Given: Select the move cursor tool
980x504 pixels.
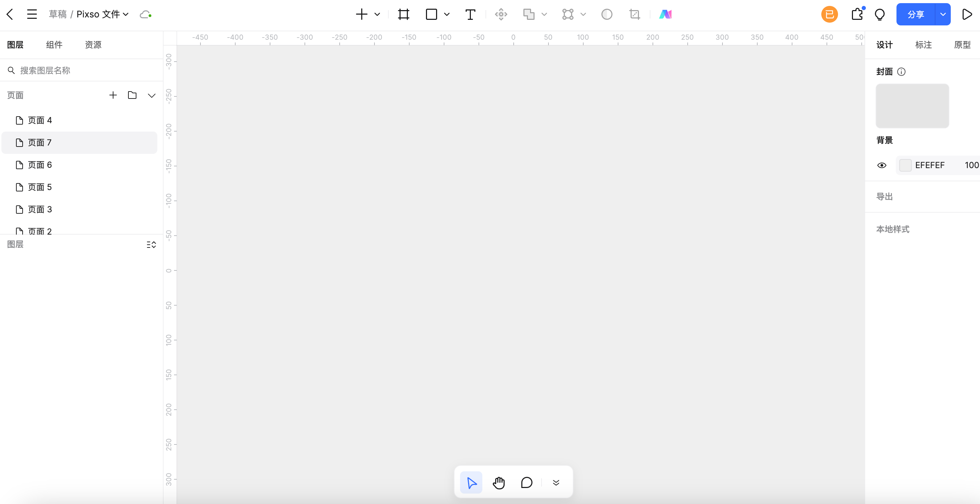Looking at the screenshot, I should 471,483.
